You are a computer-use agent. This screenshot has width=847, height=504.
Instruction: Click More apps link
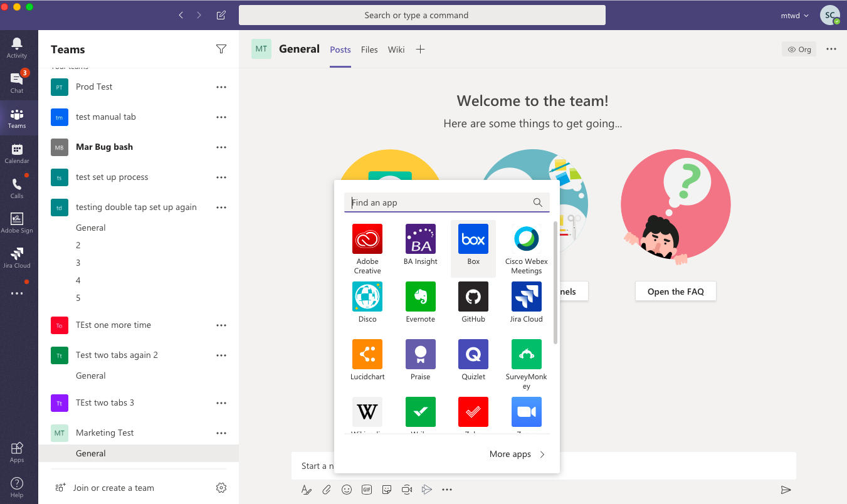click(x=517, y=454)
